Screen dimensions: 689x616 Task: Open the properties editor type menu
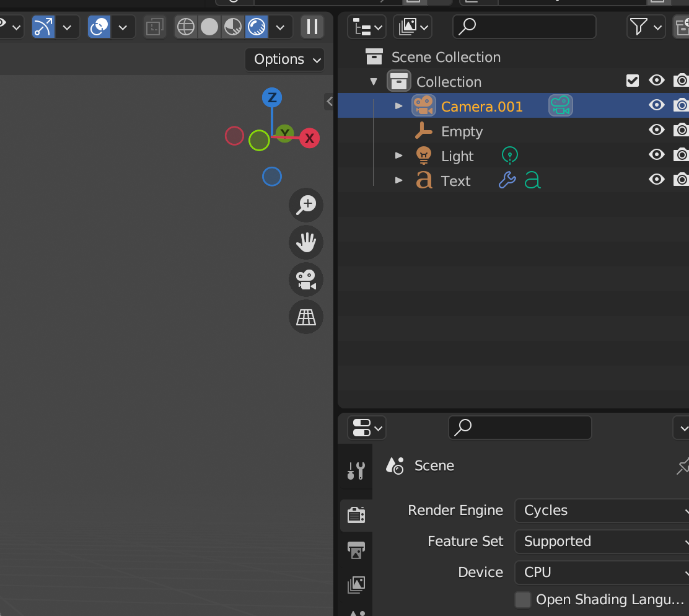pyautogui.click(x=366, y=428)
